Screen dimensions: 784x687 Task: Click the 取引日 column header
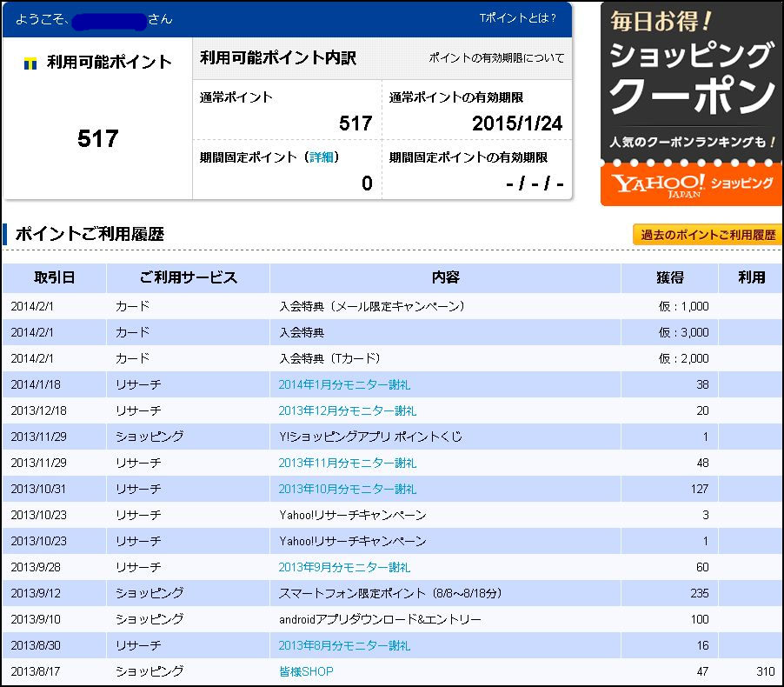pos(54,277)
